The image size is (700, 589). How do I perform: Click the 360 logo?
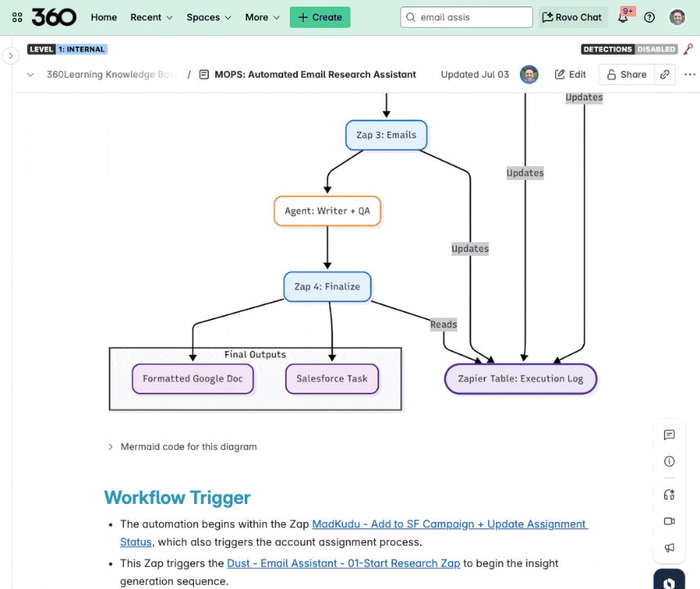[x=54, y=17]
